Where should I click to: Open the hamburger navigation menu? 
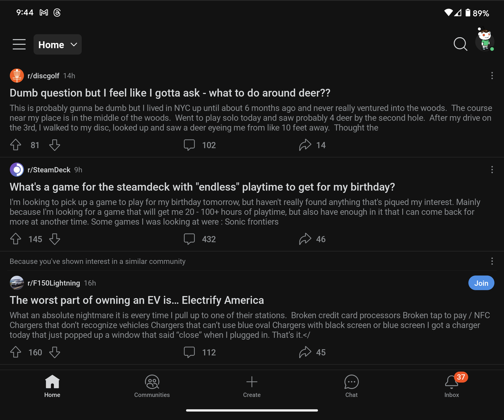(19, 45)
